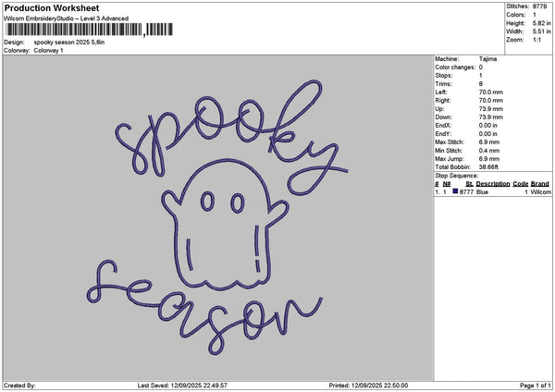Click the stitched word "spooky" in the preview
Screen dimensions: 555x392
(232, 138)
